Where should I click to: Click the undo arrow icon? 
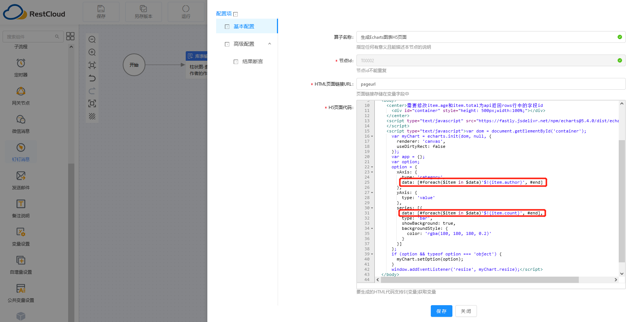pyautogui.click(x=92, y=78)
